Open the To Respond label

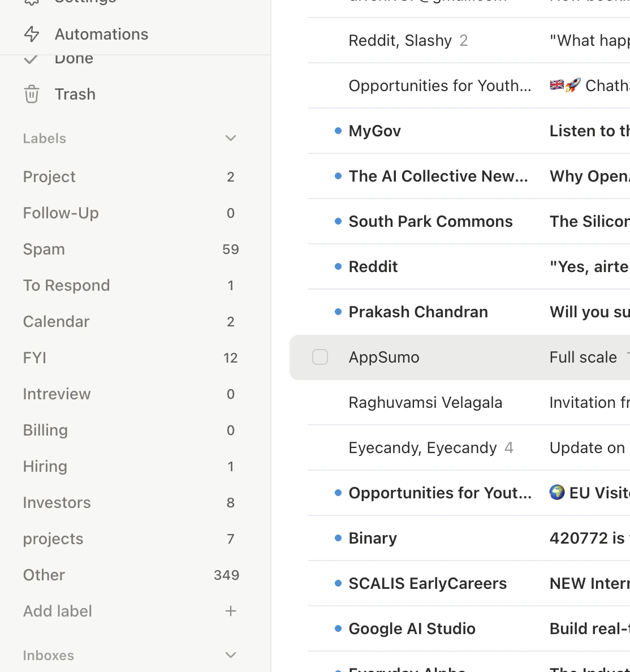tap(66, 285)
